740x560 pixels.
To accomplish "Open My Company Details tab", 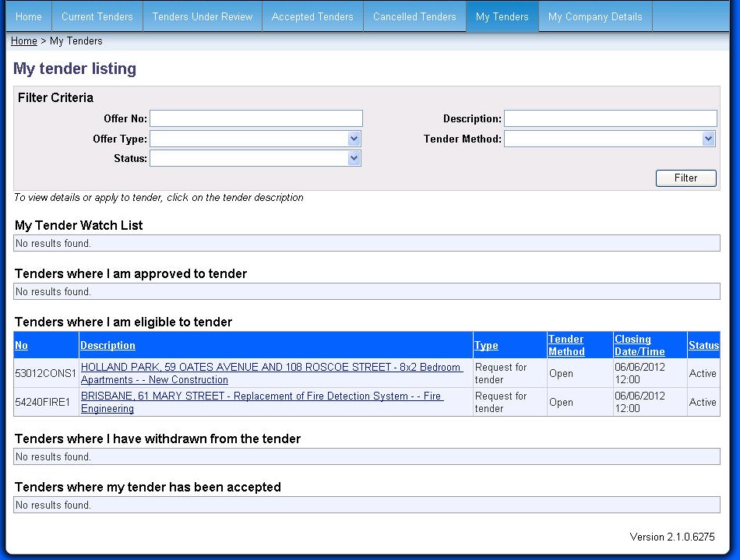I will pyautogui.click(x=595, y=16).
